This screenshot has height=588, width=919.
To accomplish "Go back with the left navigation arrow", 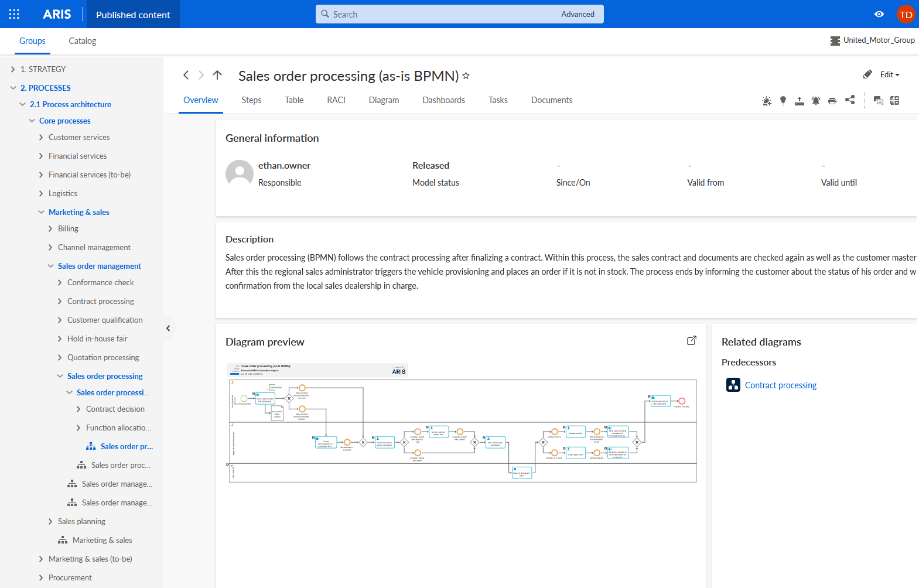I will 186,75.
